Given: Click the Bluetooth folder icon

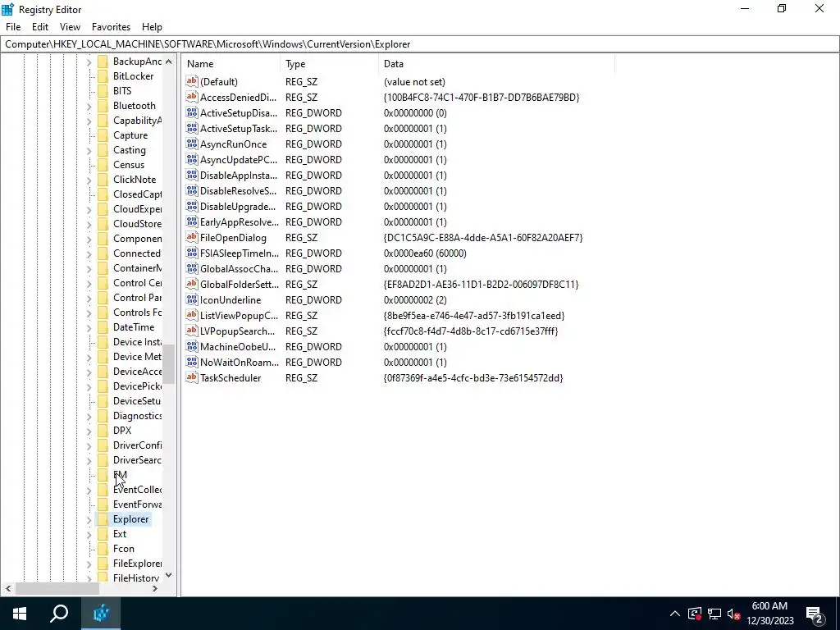Looking at the screenshot, I should (x=103, y=106).
